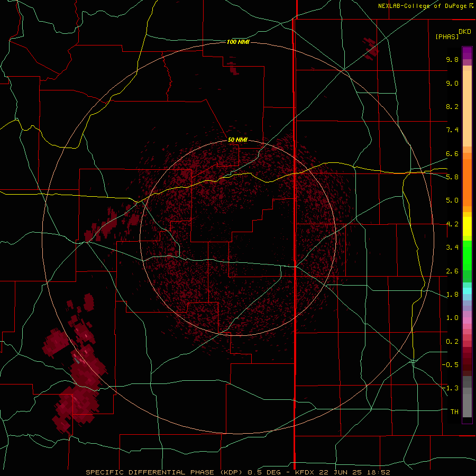Click the 6.6 value on the color scale
The image size is (476, 476).
[x=452, y=153]
